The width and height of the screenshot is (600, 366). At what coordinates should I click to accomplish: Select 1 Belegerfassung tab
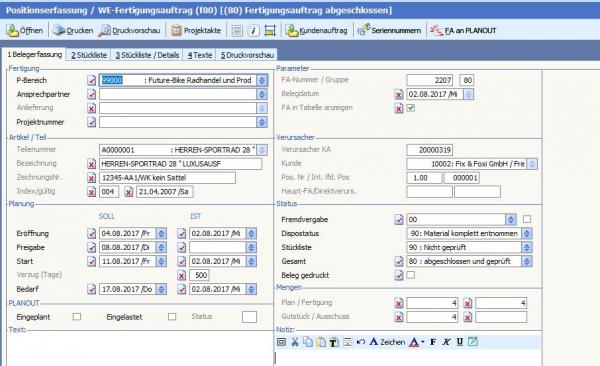pos(34,54)
